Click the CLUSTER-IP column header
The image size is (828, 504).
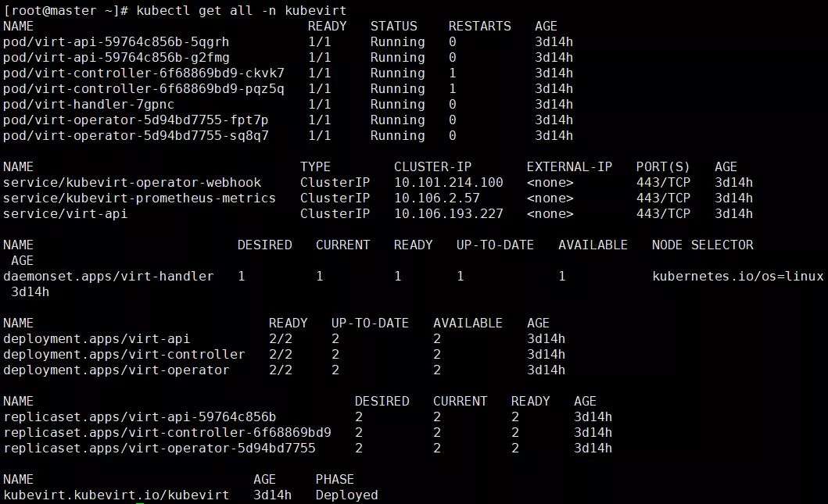coord(432,167)
